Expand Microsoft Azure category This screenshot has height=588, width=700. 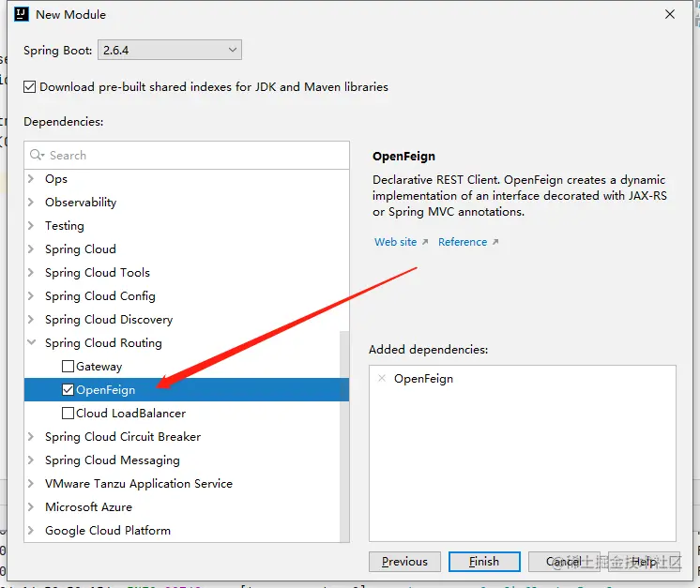(31, 506)
